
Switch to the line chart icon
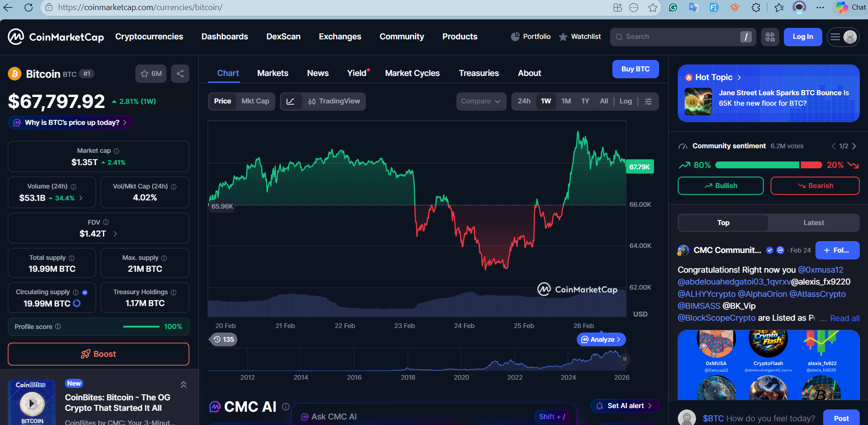pos(290,101)
